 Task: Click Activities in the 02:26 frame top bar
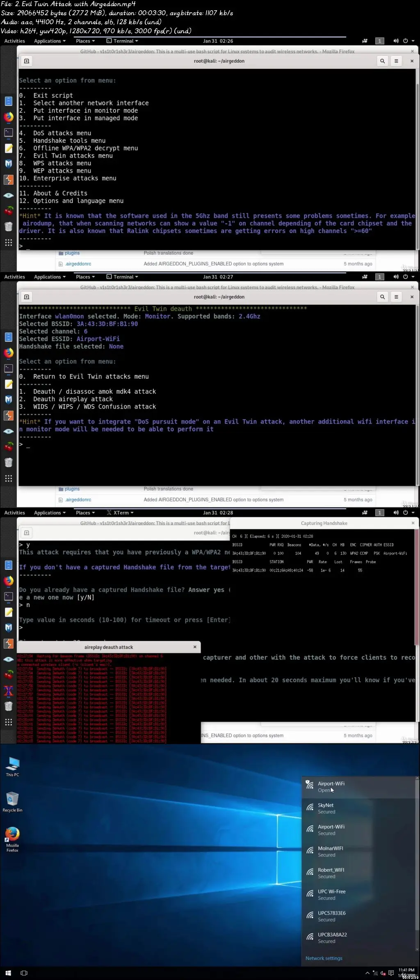tap(14, 41)
